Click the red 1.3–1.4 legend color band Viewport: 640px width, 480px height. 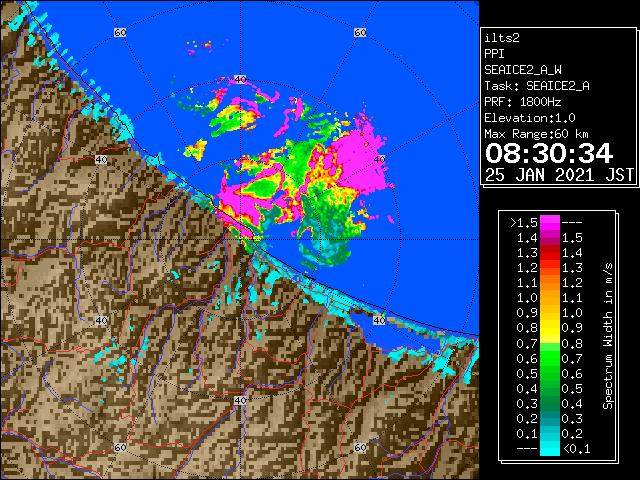pos(550,253)
